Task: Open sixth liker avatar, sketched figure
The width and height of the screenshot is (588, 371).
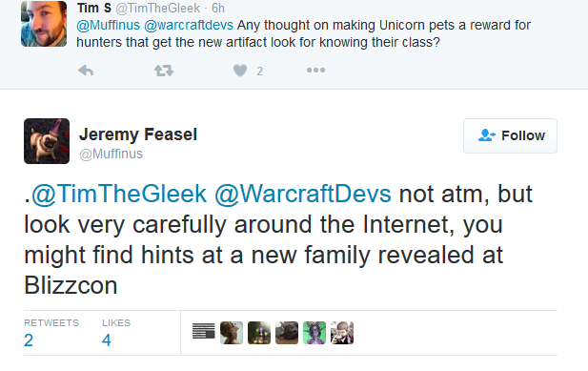Action: 342,333
